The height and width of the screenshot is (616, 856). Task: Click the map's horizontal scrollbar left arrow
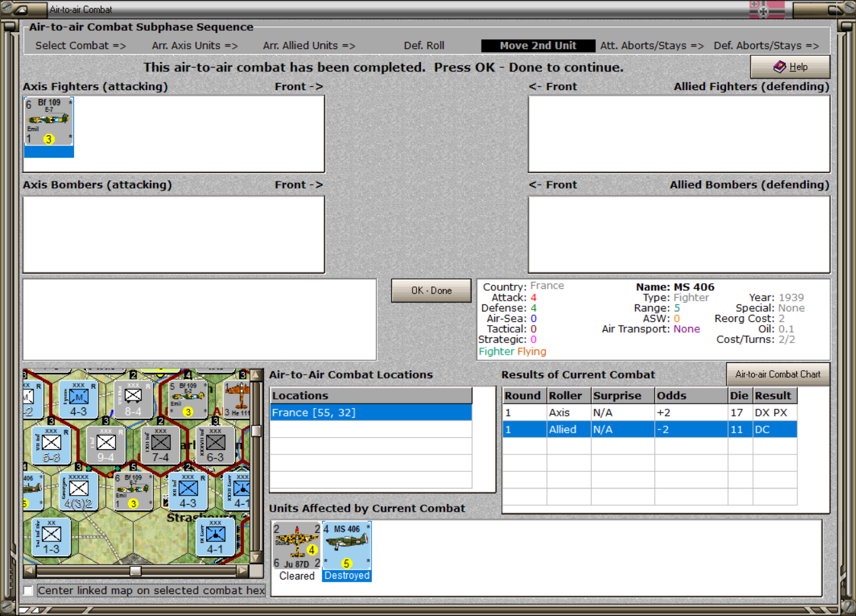point(30,570)
